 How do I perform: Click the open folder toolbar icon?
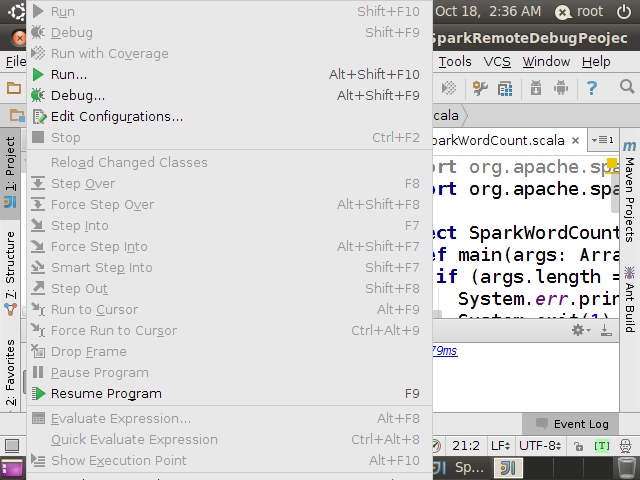tap(14, 88)
